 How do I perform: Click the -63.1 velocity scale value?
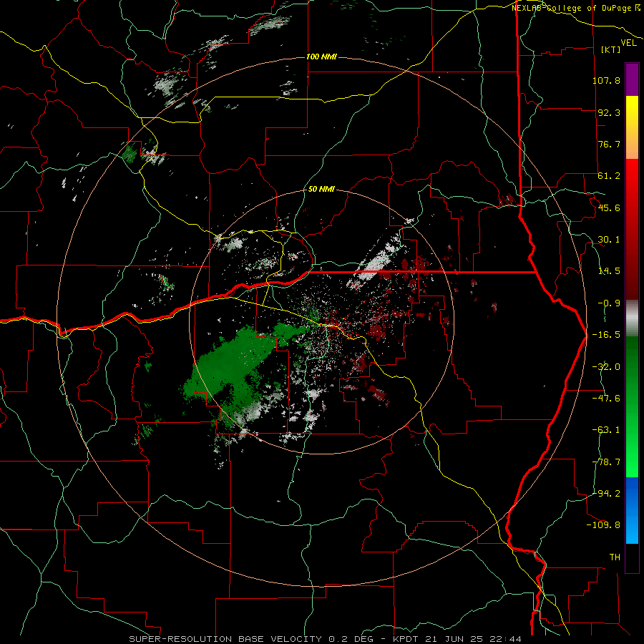606,430
